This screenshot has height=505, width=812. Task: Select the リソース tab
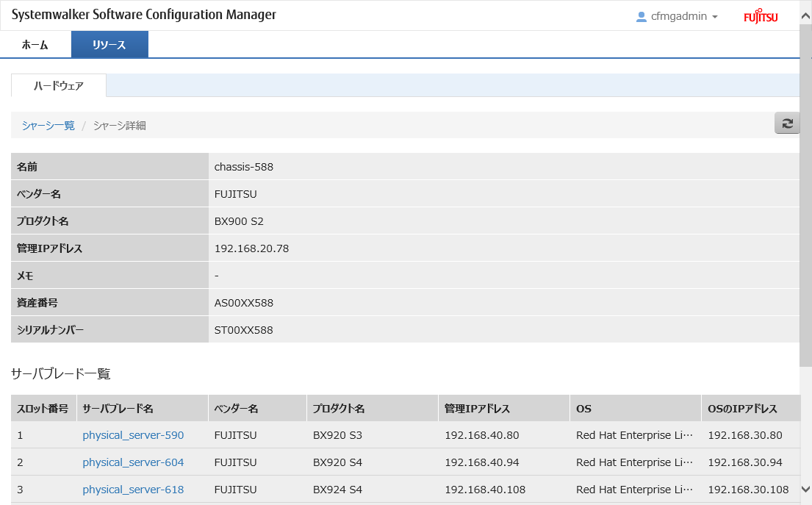(x=109, y=45)
